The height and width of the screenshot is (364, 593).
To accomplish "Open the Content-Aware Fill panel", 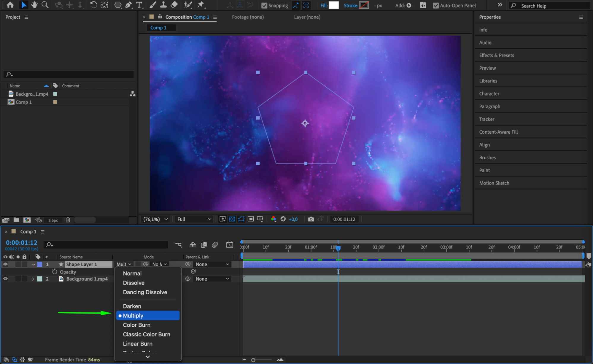I will point(498,132).
